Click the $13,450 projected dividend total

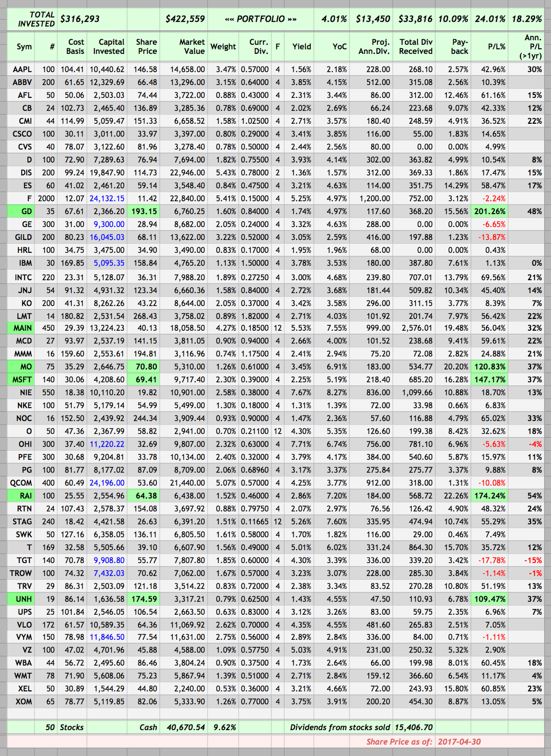point(371,19)
